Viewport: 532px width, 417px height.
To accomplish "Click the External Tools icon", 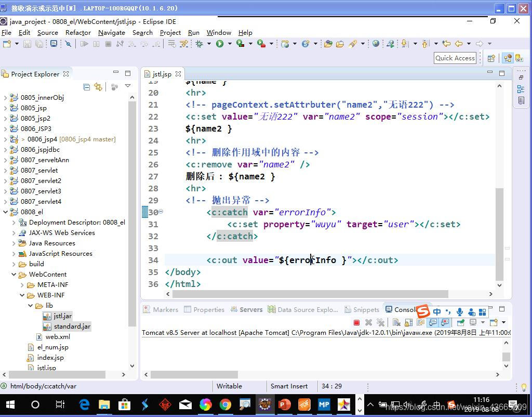I will tap(261, 44).
